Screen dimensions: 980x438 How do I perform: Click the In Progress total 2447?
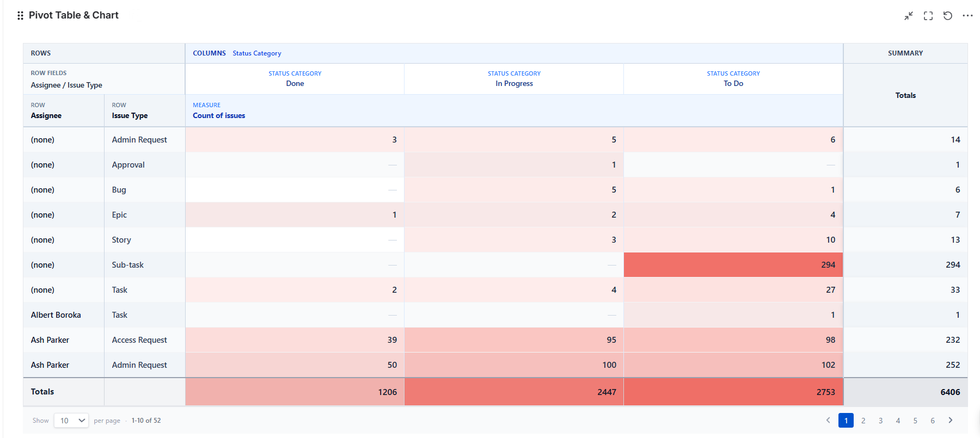(x=514, y=392)
